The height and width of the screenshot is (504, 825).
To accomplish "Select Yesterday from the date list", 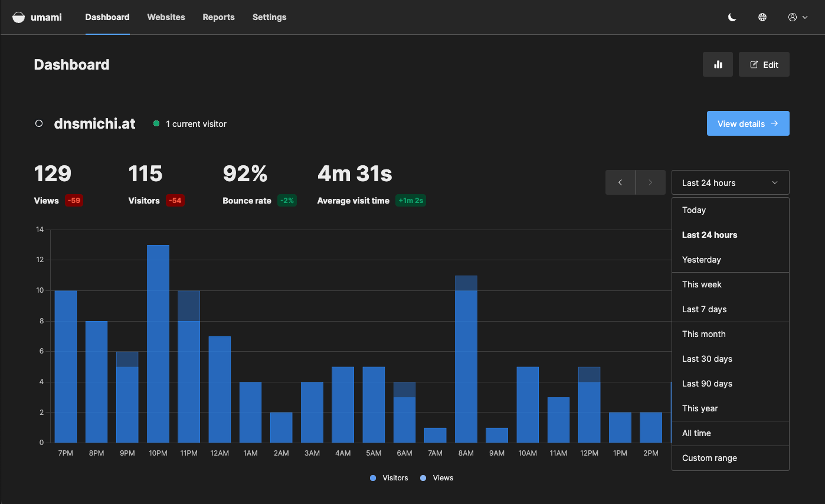I will (x=701, y=260).
